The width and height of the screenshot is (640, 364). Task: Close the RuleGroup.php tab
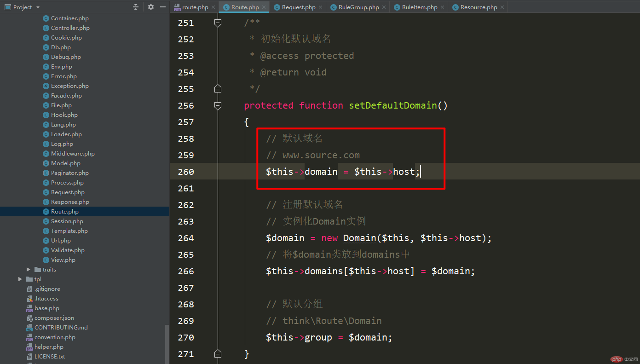pyautogui.click(x=384, y=7)
